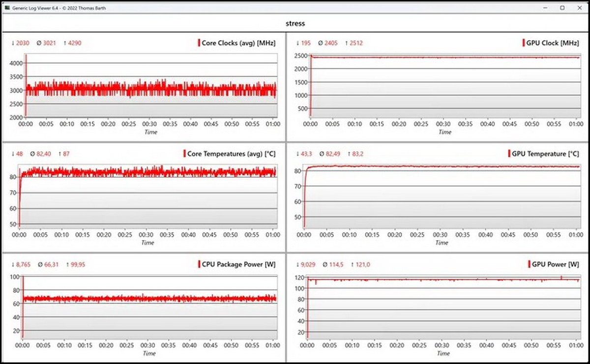Click the red Core Clocks legend marker
The width and height of the screenshot is (590, 364).
tap(199, 43)
